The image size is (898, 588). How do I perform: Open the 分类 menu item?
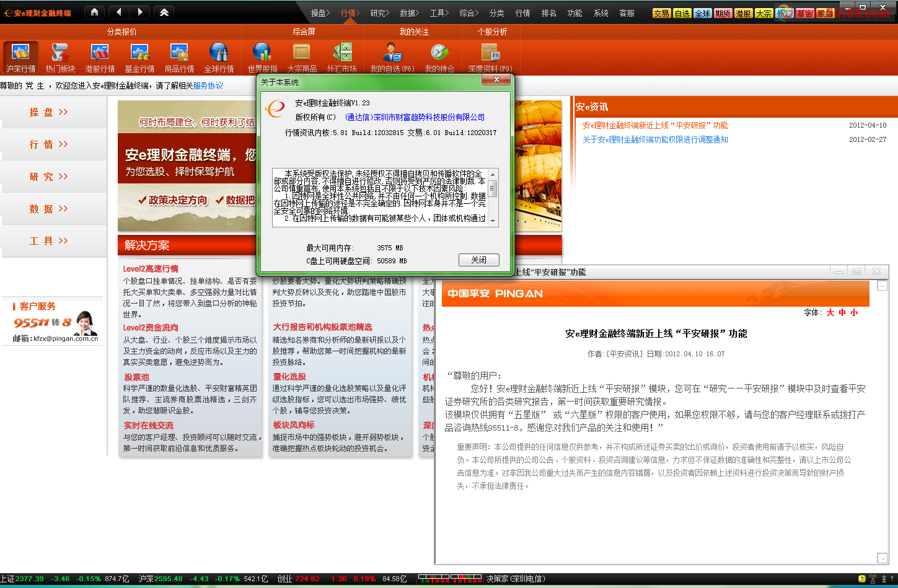[496, 13]
